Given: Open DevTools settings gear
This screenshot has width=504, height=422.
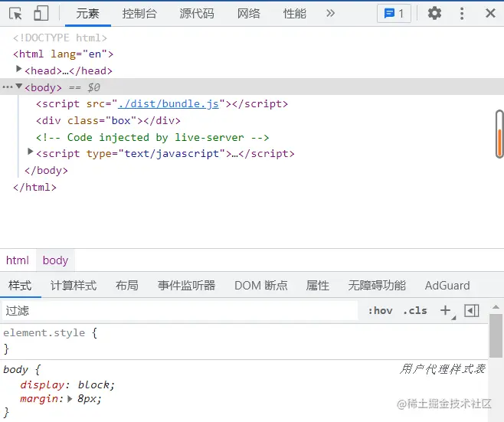Looking at the screenshot, I should tap(434, 14).
